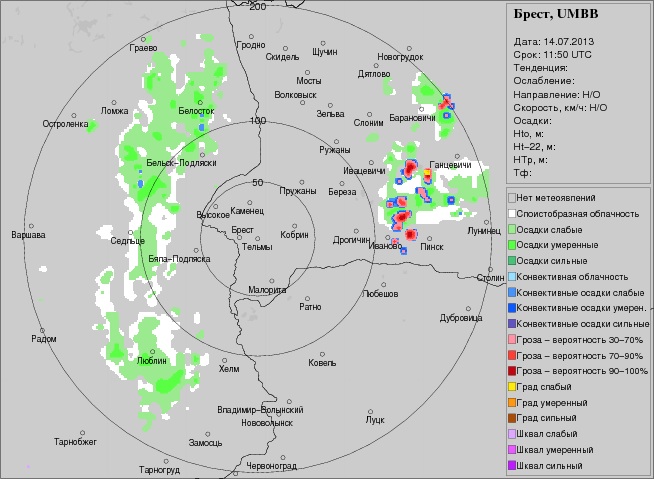This screenshot has height=479, width=654.
Task: Select the Пинск city marker
Action: [432, 236]
